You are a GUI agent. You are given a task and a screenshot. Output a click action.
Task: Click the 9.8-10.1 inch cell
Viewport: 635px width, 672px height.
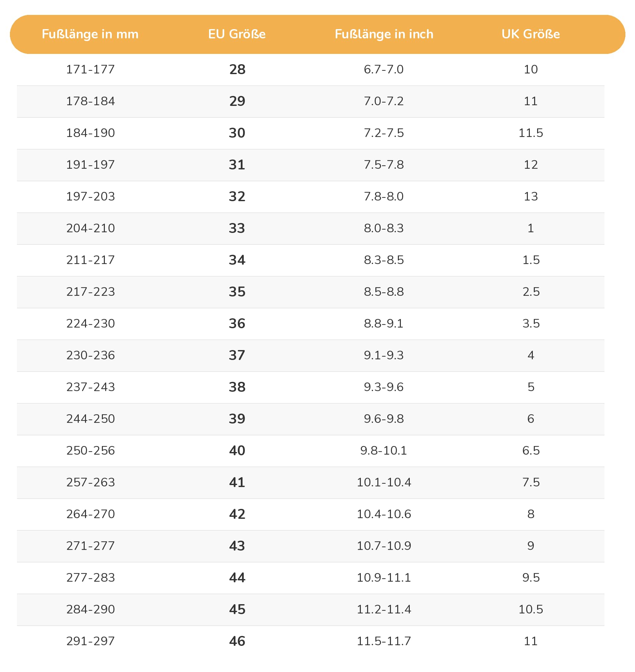[x=384, y=450]
